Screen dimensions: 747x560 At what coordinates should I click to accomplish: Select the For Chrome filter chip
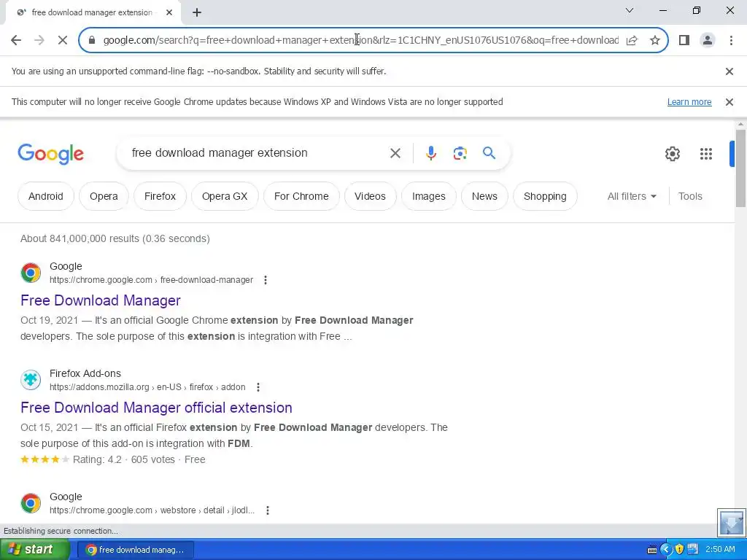pyautogui.click(x=301, y=196)
